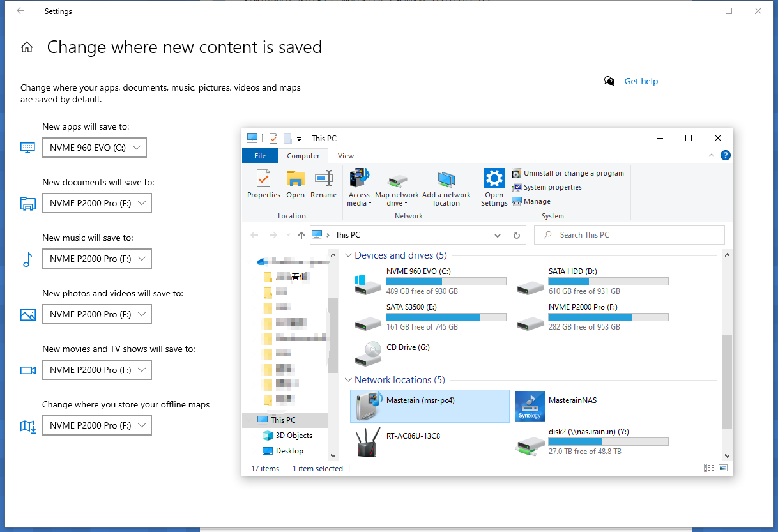Viewport: 778px width, 532px height.
Task: Open Settings from the ribbon gear icon
Action: click(x=494, y=179)
